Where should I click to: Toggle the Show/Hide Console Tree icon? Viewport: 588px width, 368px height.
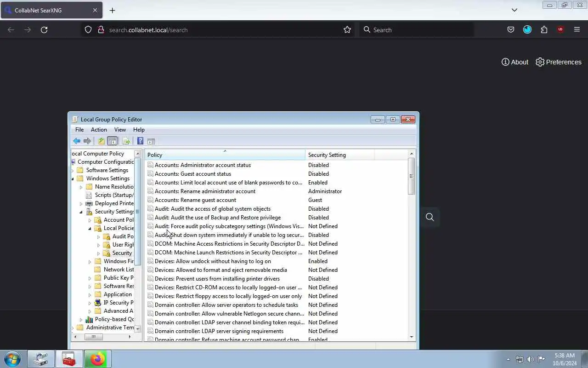tap(112, 141)
